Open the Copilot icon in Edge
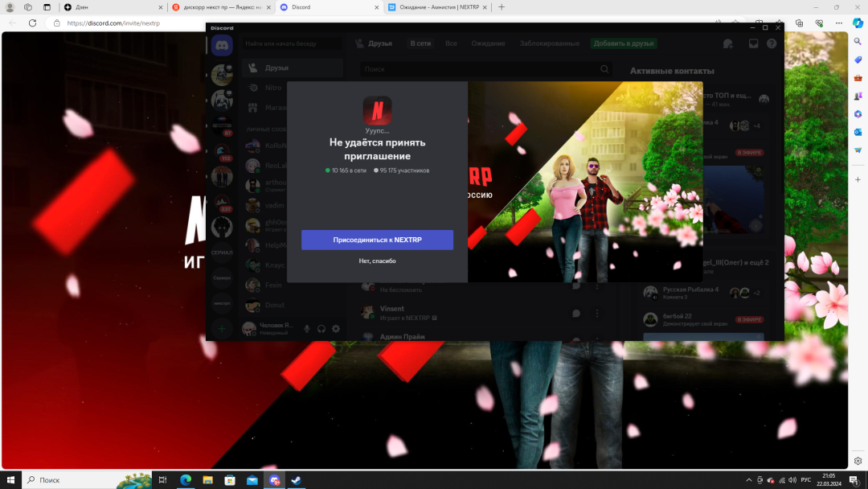 point(858,23)
